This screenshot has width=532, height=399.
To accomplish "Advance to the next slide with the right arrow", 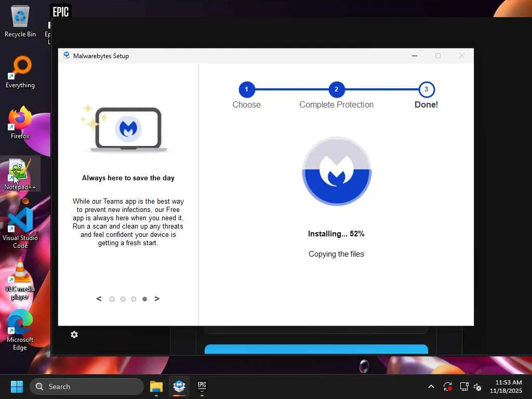I will [157, 299].
